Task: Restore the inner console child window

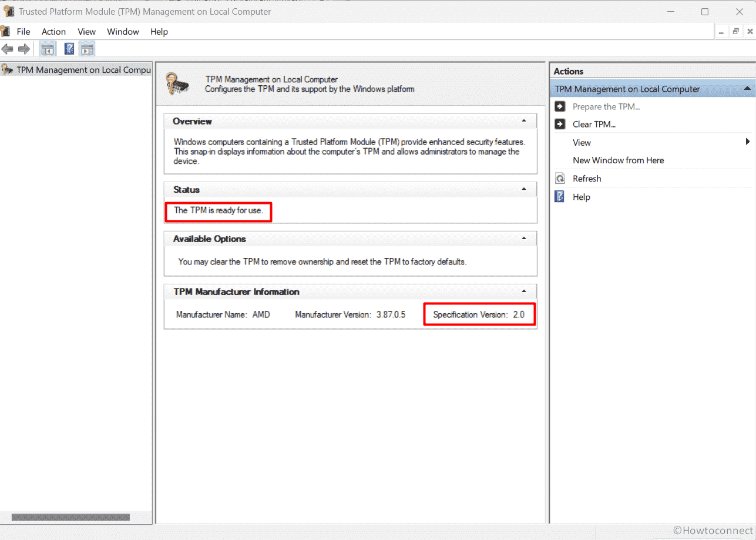Action: tap(735, 31)
